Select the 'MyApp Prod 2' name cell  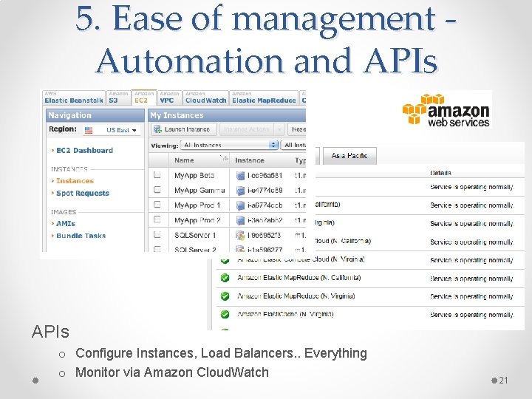[197, 220]
